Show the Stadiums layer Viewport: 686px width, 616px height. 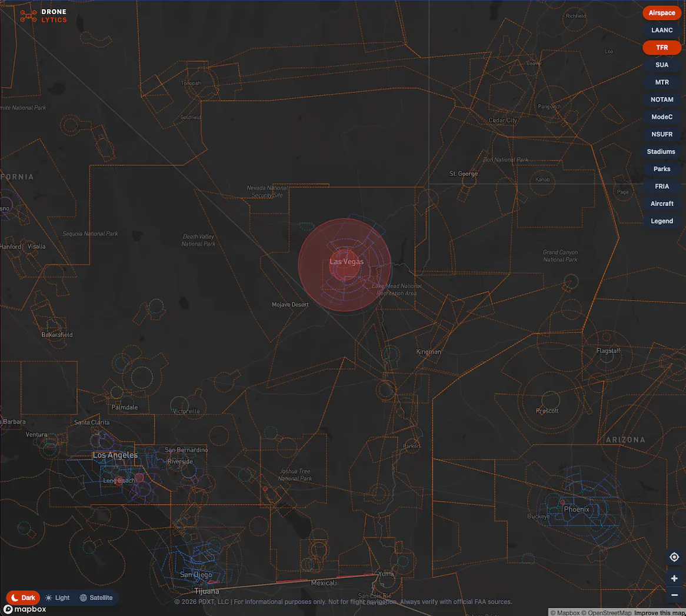click(x=661, y=151)
